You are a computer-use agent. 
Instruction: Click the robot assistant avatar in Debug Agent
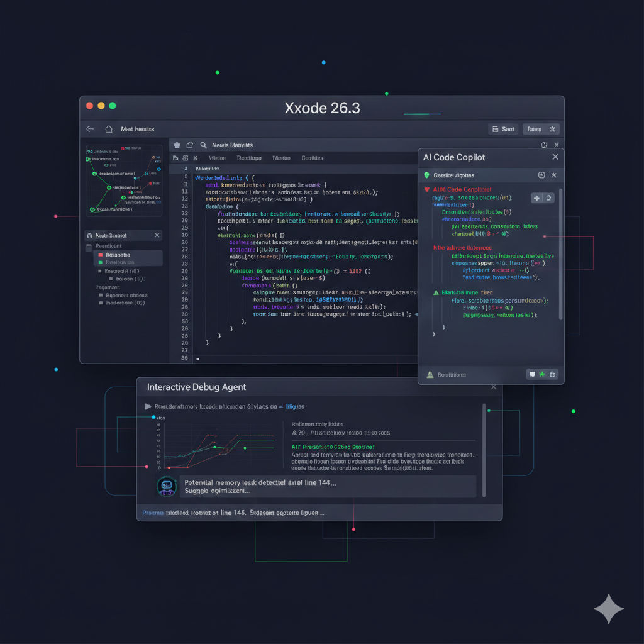[167, 486]
